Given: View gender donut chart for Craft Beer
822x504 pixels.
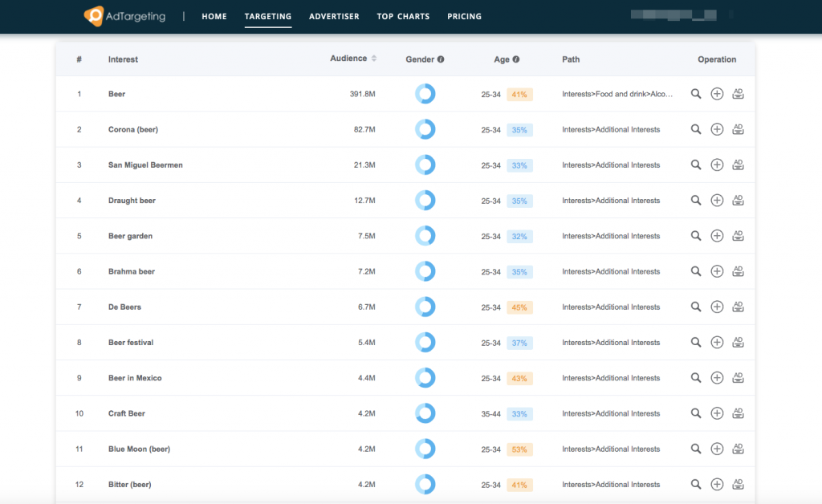Looking at the screenshot, I should coord(425,413).
